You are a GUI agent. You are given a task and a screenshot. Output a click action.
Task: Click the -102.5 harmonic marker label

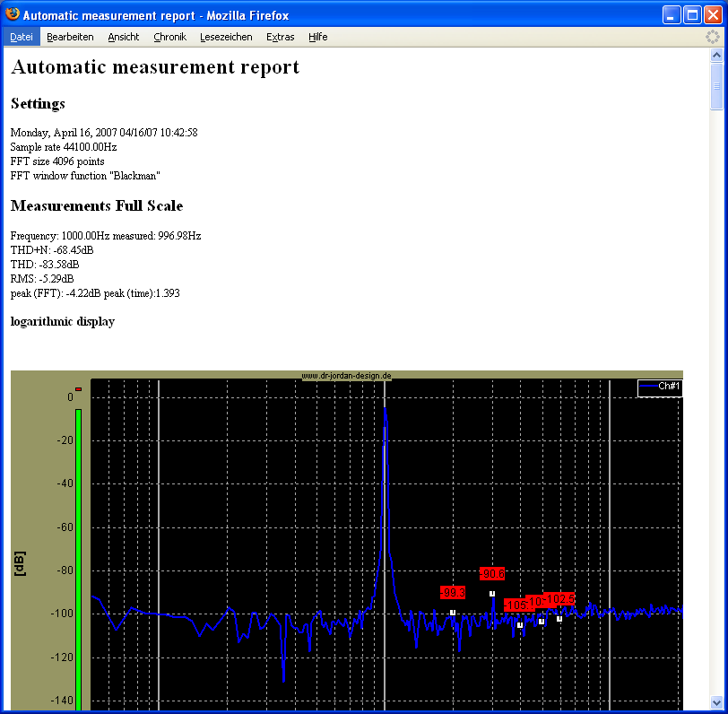pos(560,598)
